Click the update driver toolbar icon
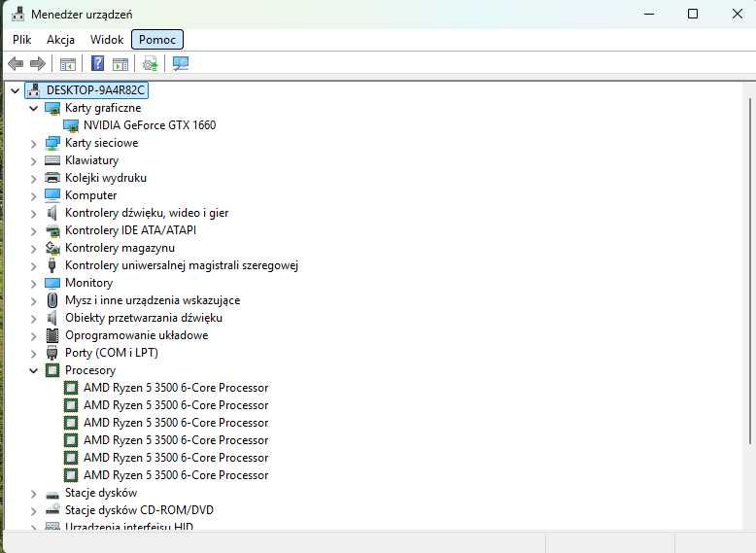The width and height of the screenshot is (756, 553). point(150,63)
